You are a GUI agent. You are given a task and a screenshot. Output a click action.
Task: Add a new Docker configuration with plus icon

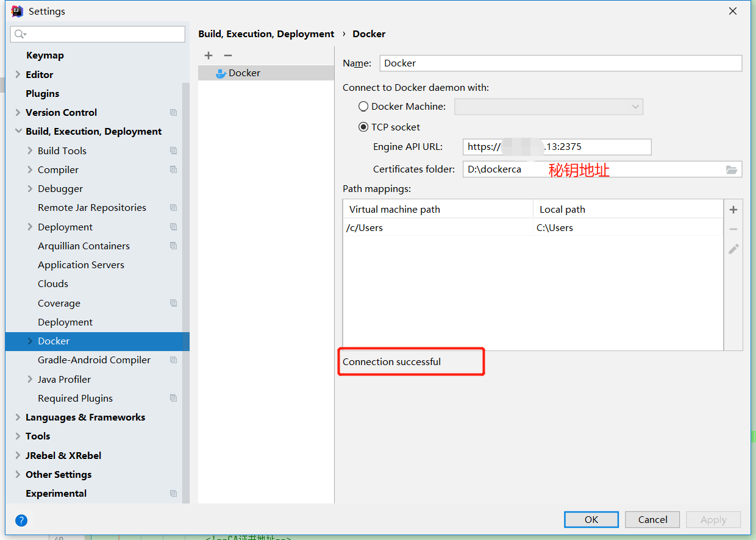click(x=209, y=55)
